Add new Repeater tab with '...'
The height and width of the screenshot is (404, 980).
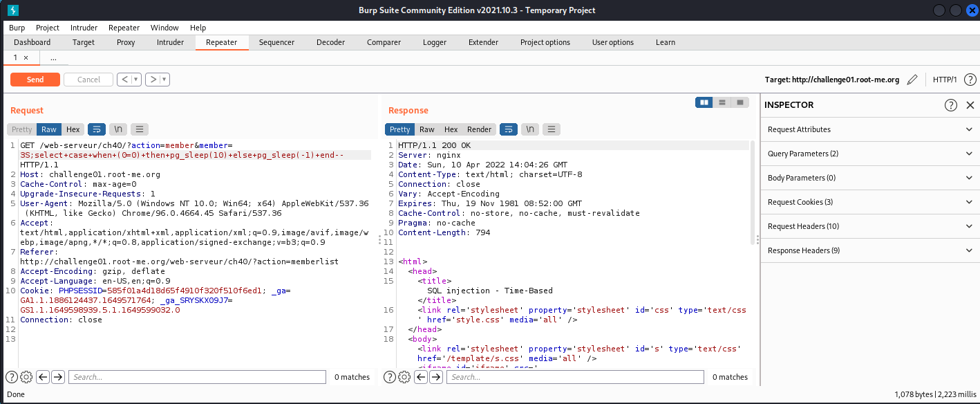coord(53,58)
